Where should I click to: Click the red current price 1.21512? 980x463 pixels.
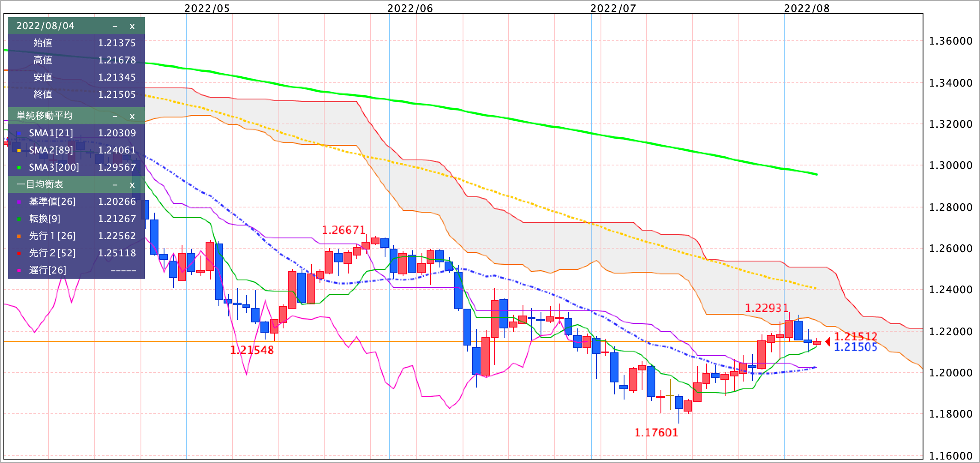tap(856, 337)
